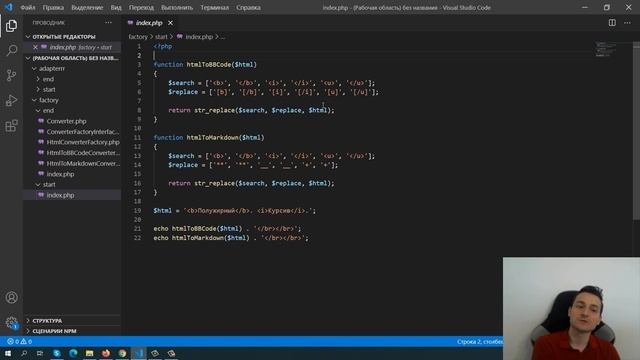Open the Терминал menu
640x360 pixels.
click(214, 7)
